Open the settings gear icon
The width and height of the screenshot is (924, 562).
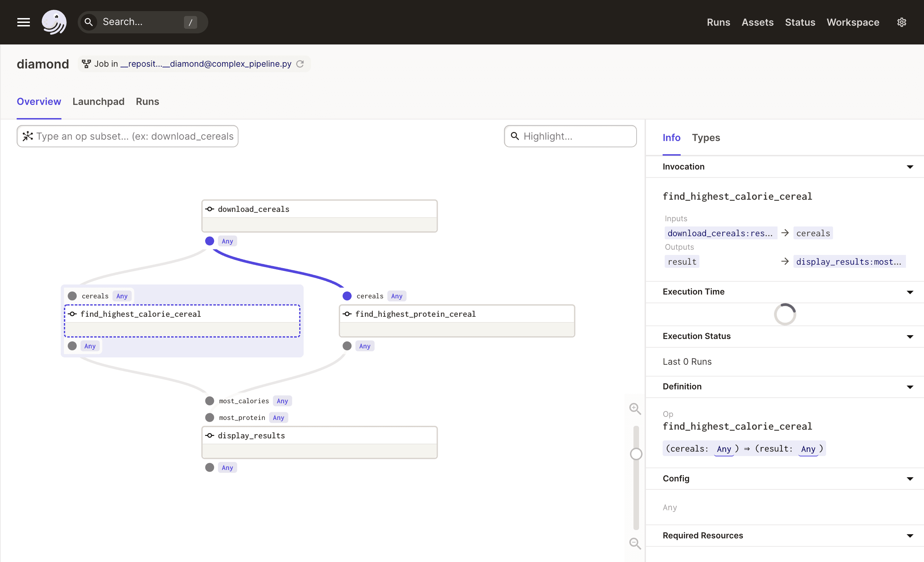[x=902, y=22]
